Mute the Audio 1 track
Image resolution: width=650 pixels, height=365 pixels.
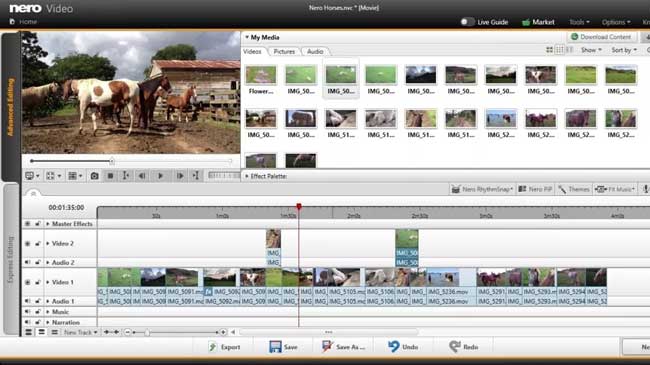pyautogui.click(x=27, y=301)
